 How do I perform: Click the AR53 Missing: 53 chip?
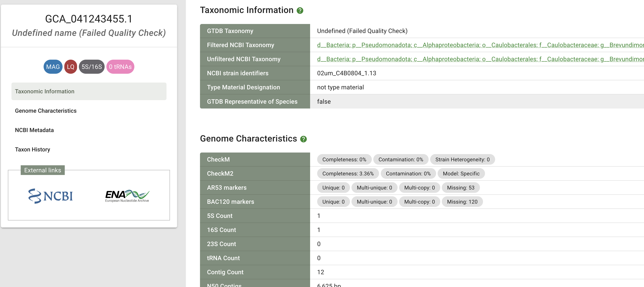(x=461, y=188)
